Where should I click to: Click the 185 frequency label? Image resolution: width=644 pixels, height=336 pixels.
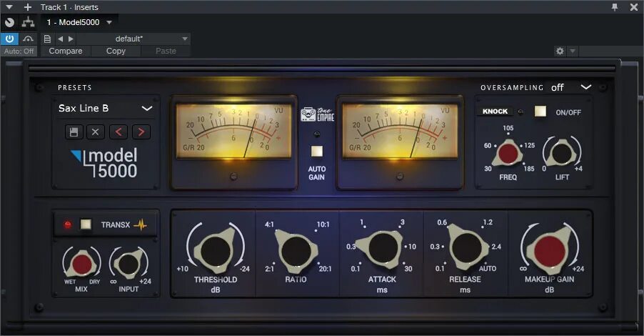(529, 168)
